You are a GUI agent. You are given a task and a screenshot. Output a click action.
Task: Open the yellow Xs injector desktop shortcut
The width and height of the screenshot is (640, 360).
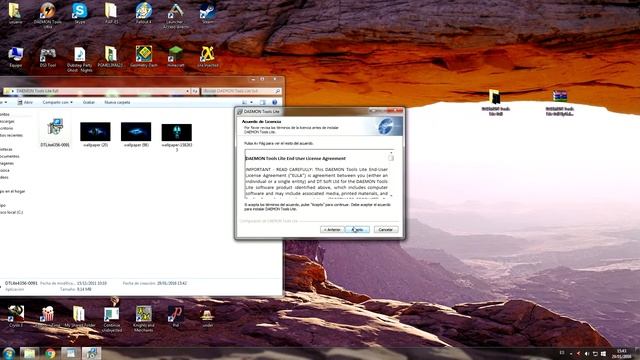click(207, 57)
